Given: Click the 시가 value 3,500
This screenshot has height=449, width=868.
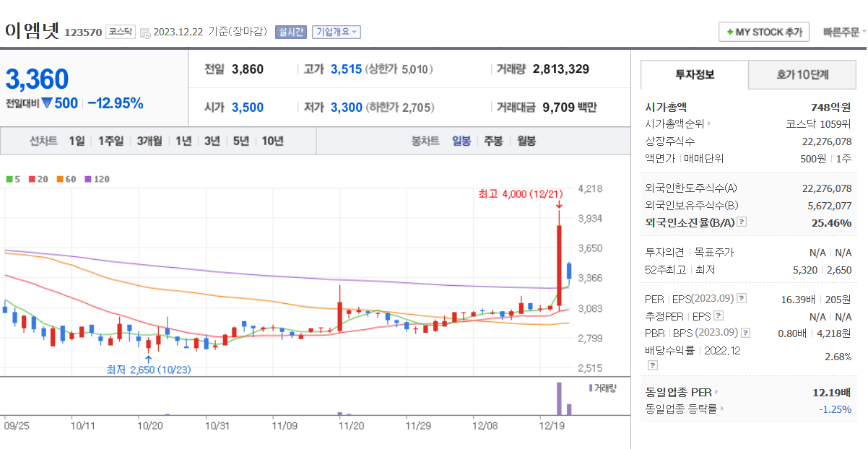Looking at the screenshot, I should [248, 108].
